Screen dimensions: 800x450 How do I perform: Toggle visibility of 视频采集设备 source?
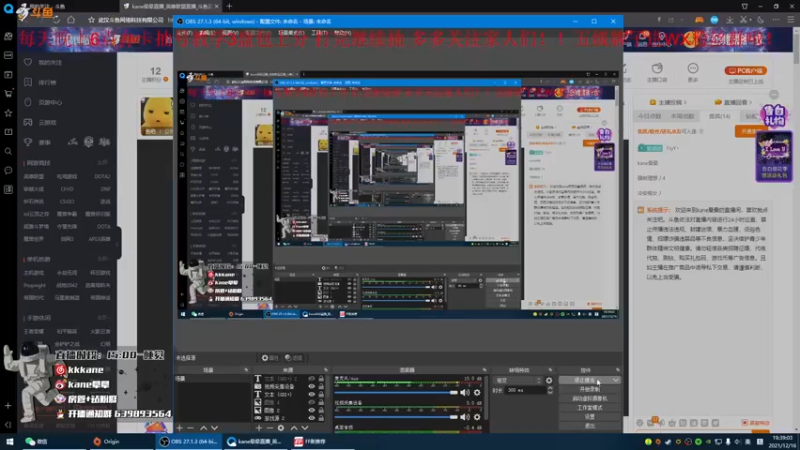coord(311,386)
